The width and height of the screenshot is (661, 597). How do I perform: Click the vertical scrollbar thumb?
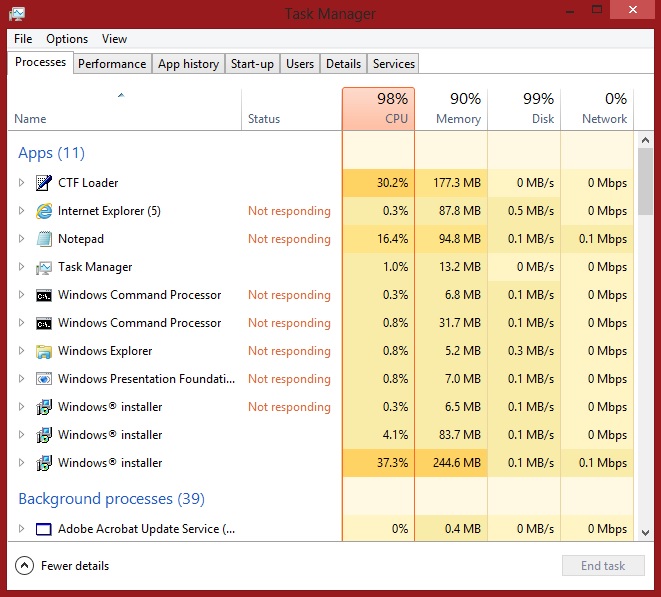point(645,181)
